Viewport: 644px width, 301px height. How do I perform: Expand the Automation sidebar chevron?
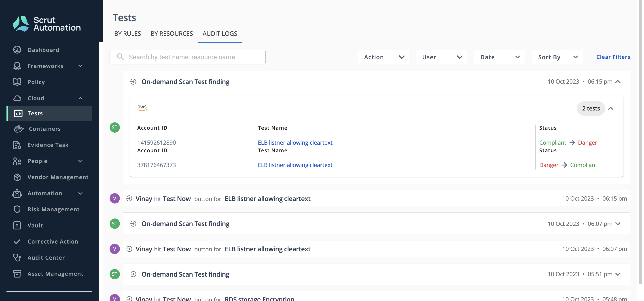tap(80, 193)
